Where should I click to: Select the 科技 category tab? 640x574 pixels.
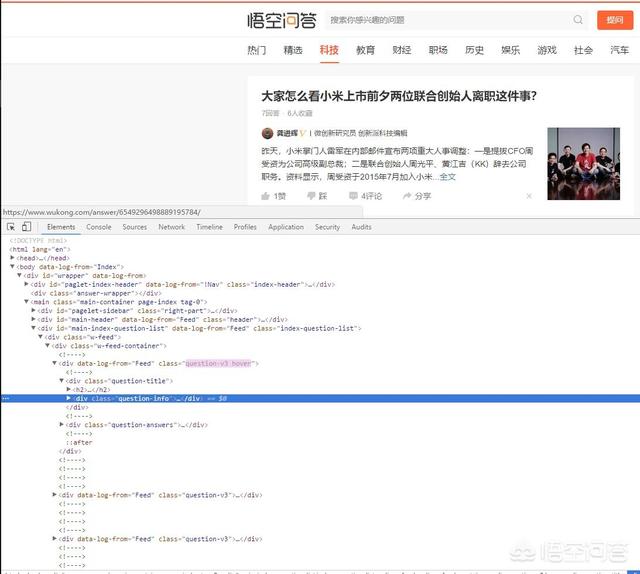click(329, 50)
